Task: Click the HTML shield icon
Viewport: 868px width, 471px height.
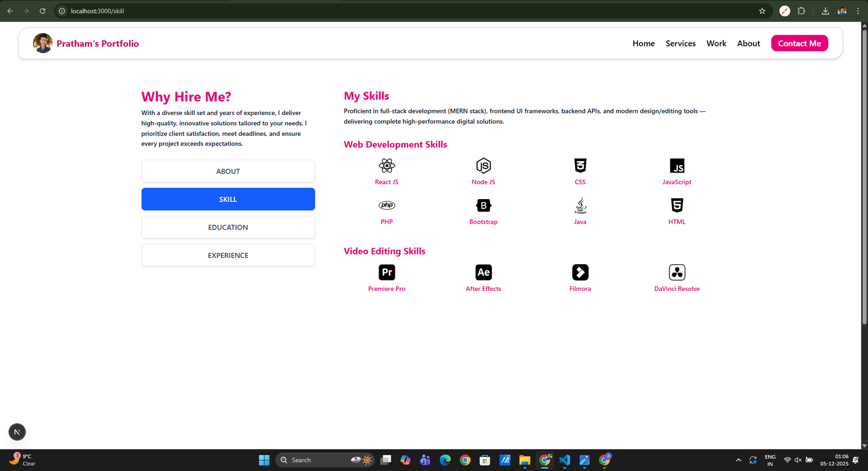Action: (x=677, y=205)
